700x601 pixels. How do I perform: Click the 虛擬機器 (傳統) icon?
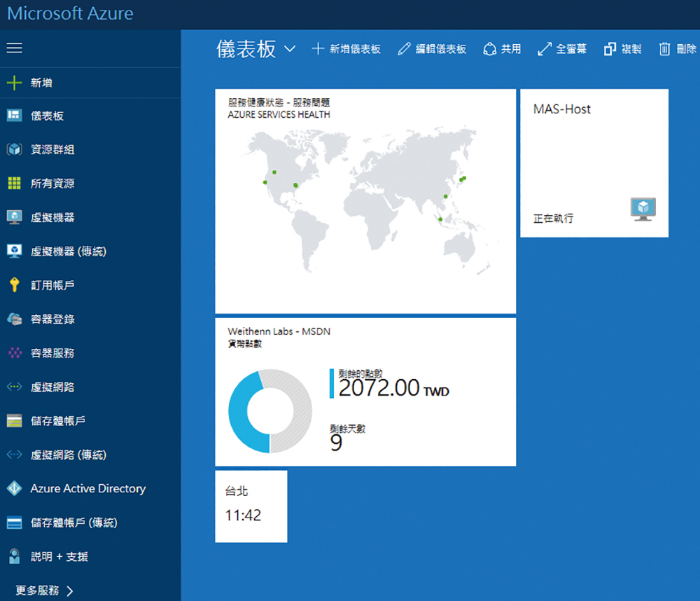[14, 251]
